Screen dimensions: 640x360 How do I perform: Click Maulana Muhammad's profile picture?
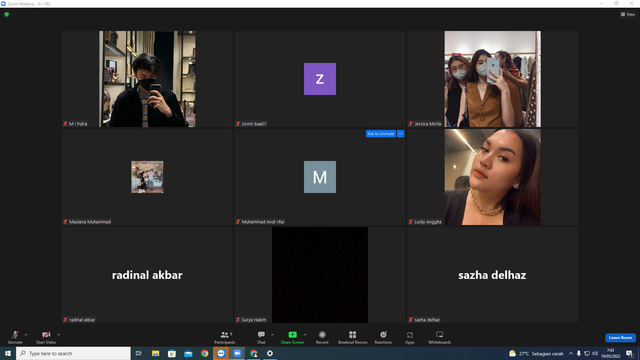pyautogui.click(x=147, y=177)
